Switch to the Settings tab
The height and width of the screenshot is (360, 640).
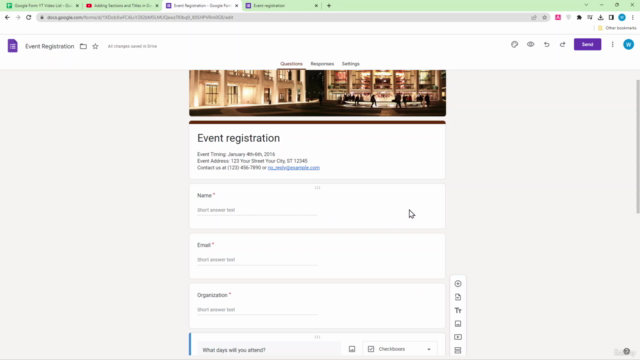click(x=351, y=64)
